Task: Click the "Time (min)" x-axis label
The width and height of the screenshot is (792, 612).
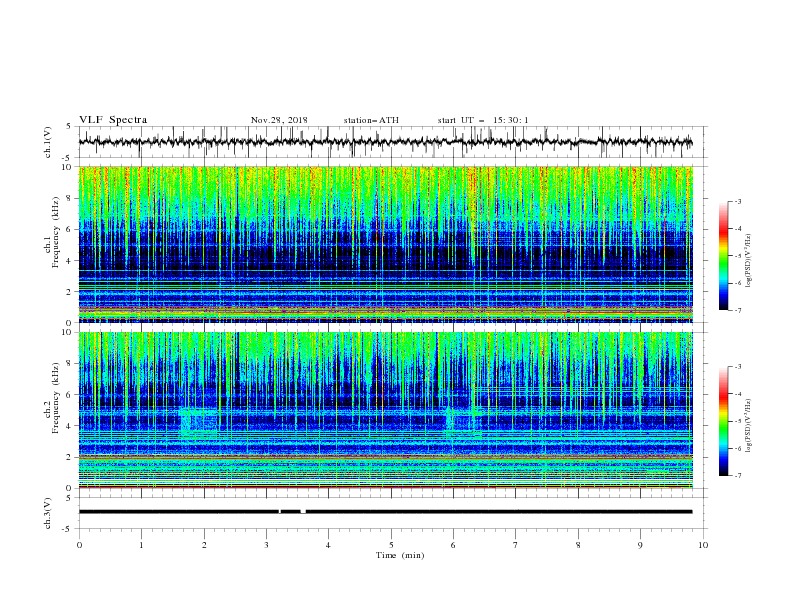Action: (400, 555)
